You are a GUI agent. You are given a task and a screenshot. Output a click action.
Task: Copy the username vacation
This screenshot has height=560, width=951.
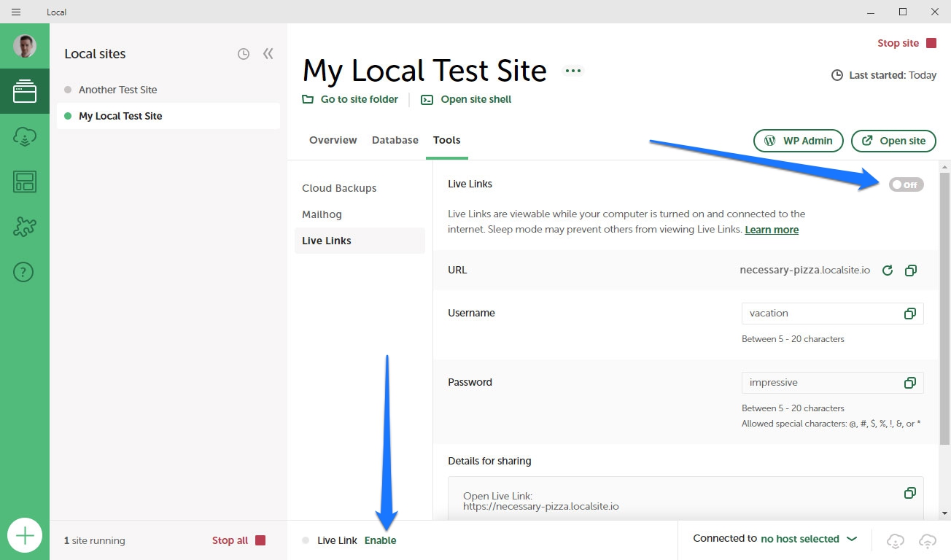click(909, 314)
